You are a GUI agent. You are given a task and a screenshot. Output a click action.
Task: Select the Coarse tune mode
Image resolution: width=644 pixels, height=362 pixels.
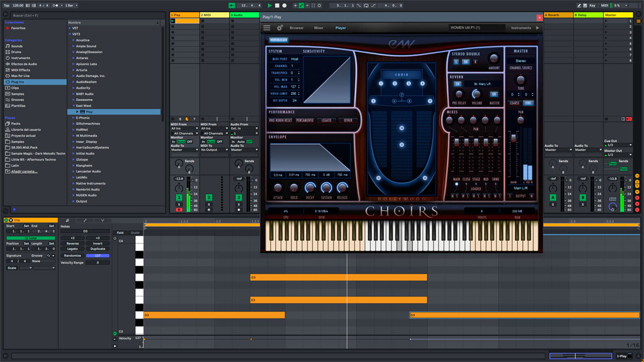pos(515,103)
